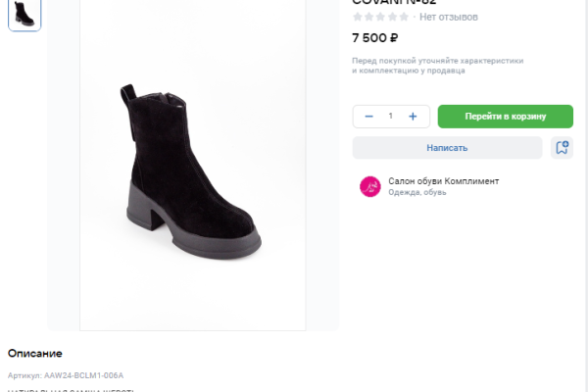The width and height of the screenshot is (588, 392).
Task: Click the Одежда, обувь category text
Action: coord(416,193)
